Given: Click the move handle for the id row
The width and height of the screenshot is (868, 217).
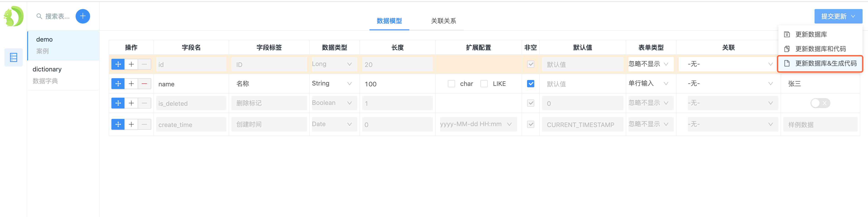Looking at the screenshot, I should [x=118, y=64].
